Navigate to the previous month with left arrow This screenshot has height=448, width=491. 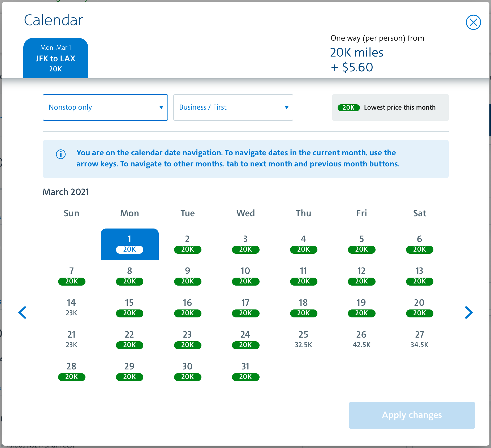point(23,312)
